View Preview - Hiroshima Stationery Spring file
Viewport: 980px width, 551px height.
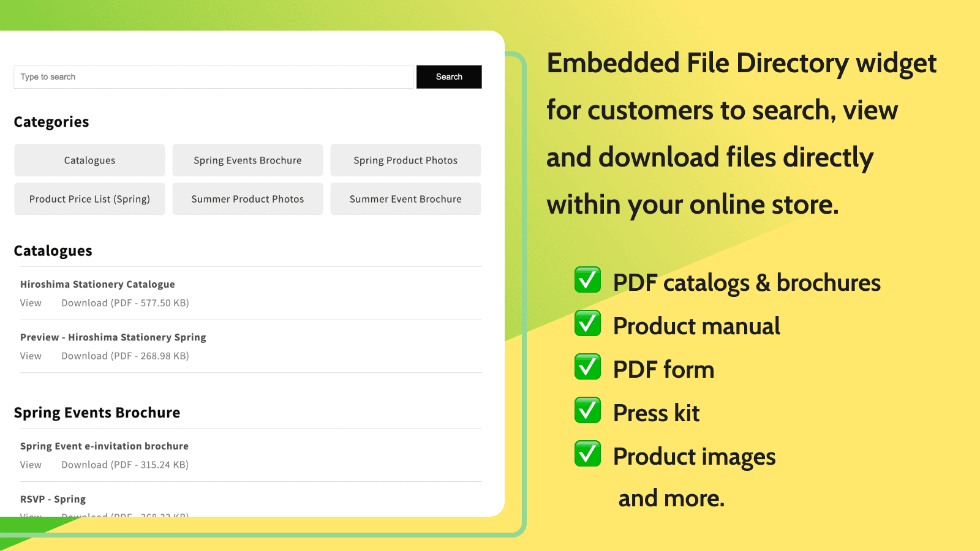point(31,356)
